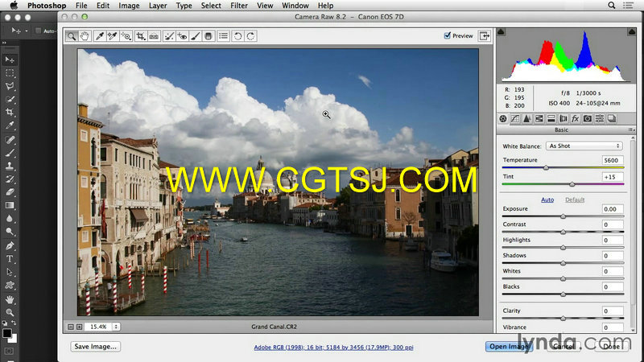Pick the White Balance eyedropper tool
The image size is (644, 362).
pos(99,36)
